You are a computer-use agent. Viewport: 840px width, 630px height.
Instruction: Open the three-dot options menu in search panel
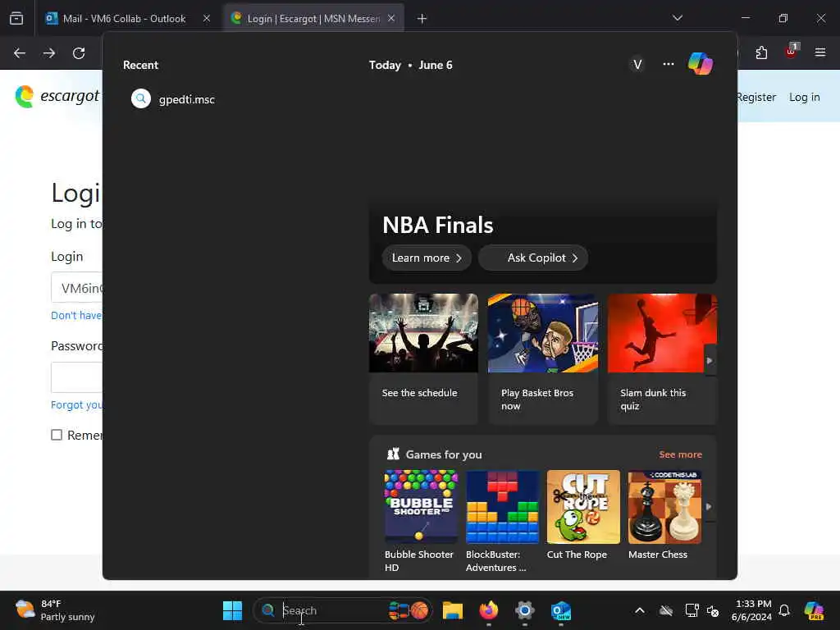click(x=668, y=64)
